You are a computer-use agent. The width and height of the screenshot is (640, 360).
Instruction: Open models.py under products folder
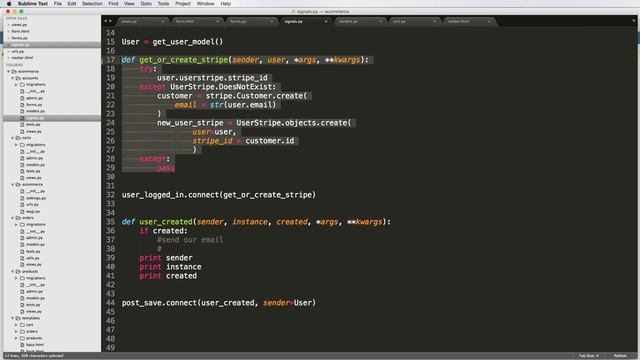click(35, 298)
